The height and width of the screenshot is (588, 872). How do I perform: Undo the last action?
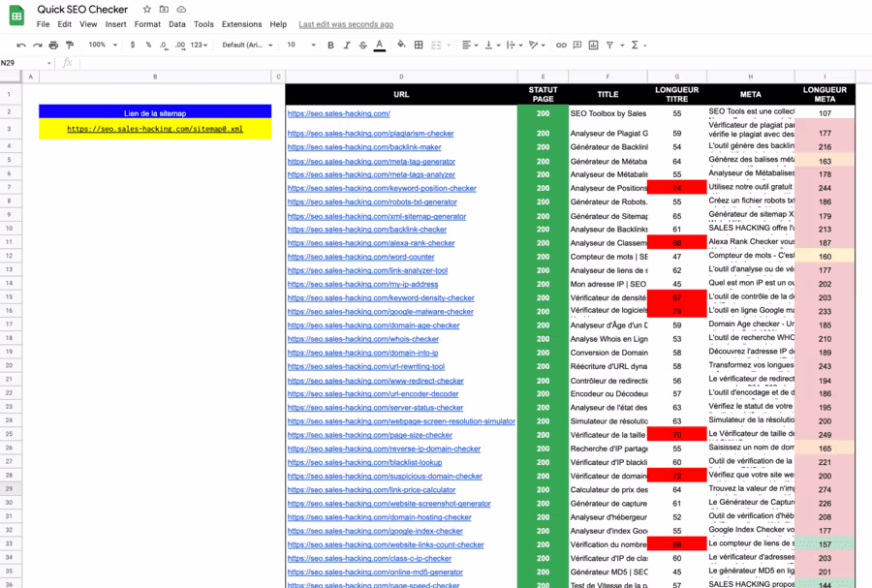(21, 45)
